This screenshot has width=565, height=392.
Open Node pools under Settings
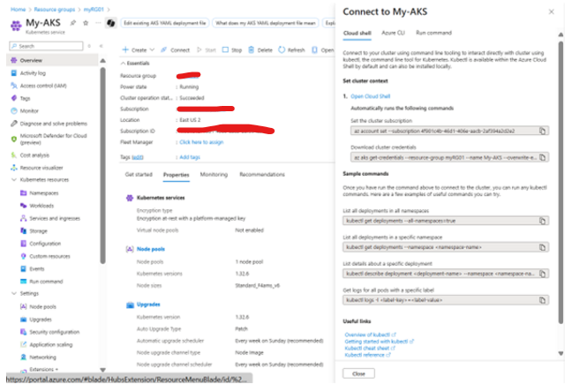(42, 306)
